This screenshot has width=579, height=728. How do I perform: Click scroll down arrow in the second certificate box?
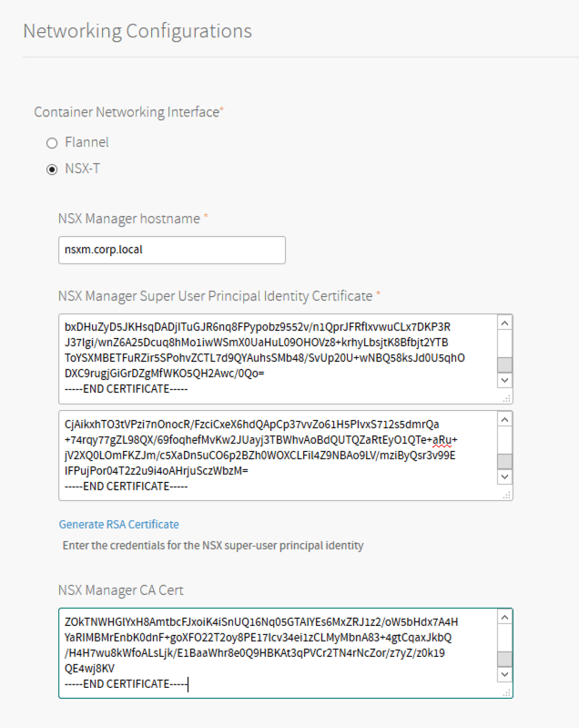(503, 477)
